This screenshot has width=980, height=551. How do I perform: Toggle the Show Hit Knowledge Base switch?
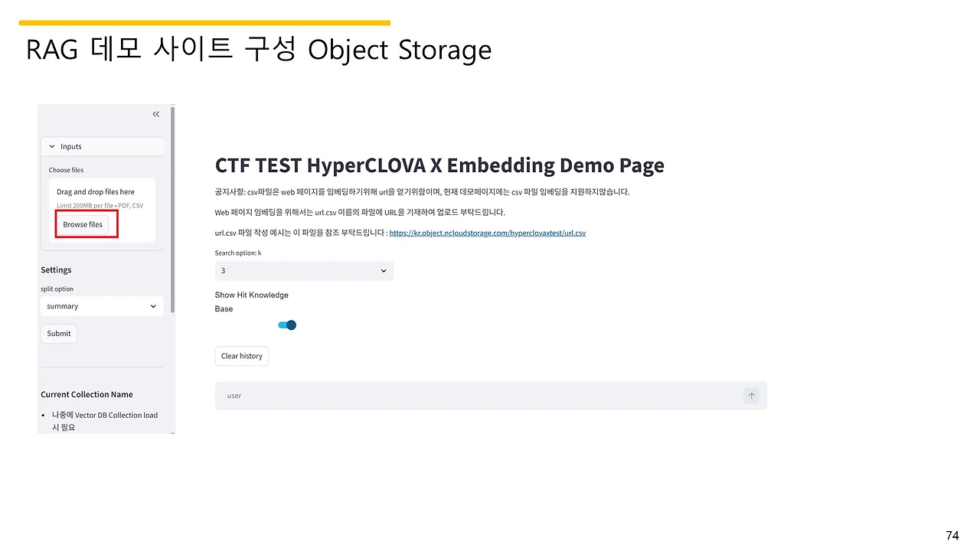point(287,325)
